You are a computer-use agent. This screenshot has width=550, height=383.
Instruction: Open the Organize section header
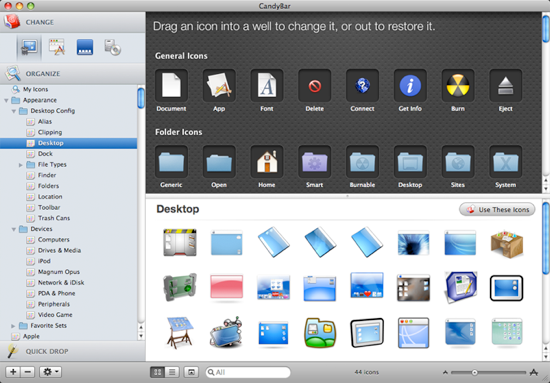coord(73,74)
